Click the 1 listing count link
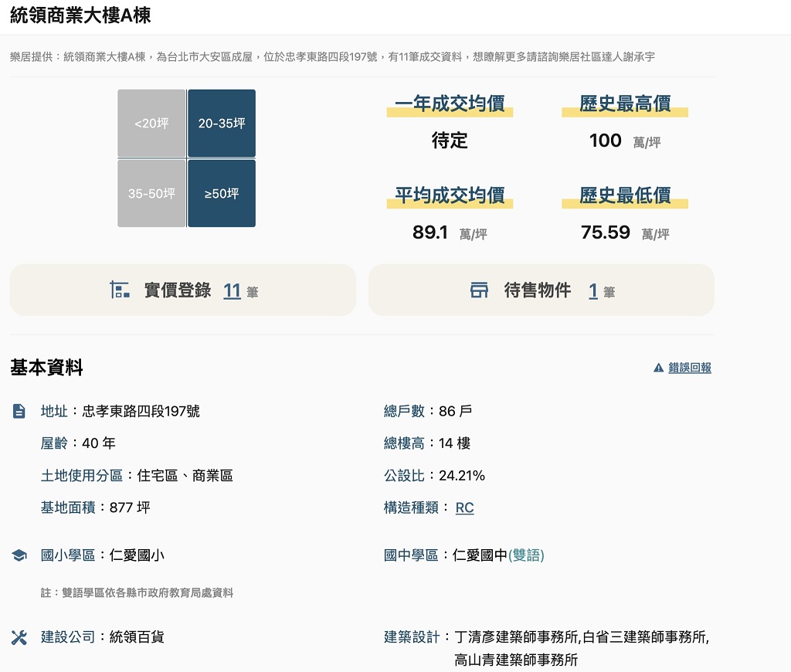The image size is (791, 672). pyautogui.click(x=593, y=290)
